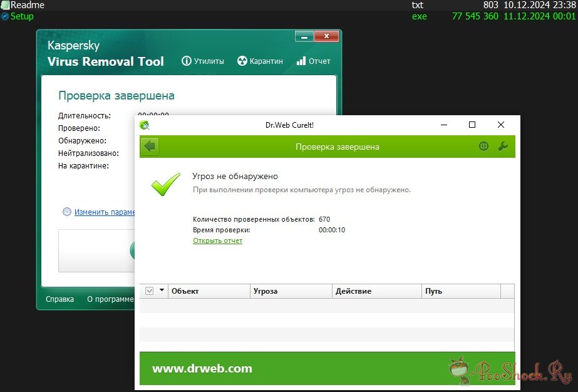The width and height of the screenshot is (578, 392).
Task: Click the Длительность label in Kaspersky
Action: click(x=85, y=115)
